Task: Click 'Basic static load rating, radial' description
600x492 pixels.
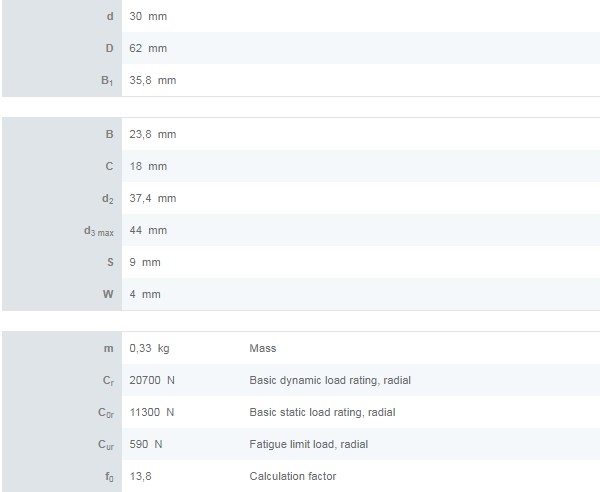Action: pyautogui.click(x=323, y=412)
